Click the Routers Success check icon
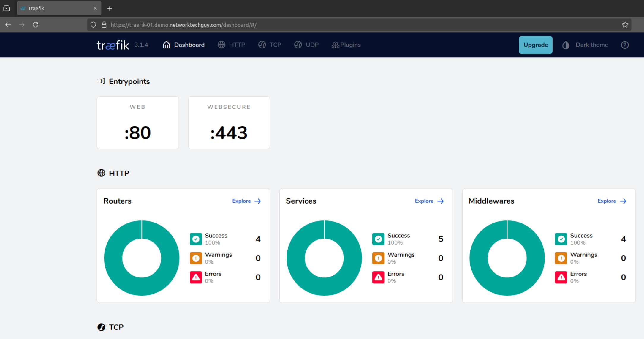The image size is (644, 339). [x=196, y=239]
